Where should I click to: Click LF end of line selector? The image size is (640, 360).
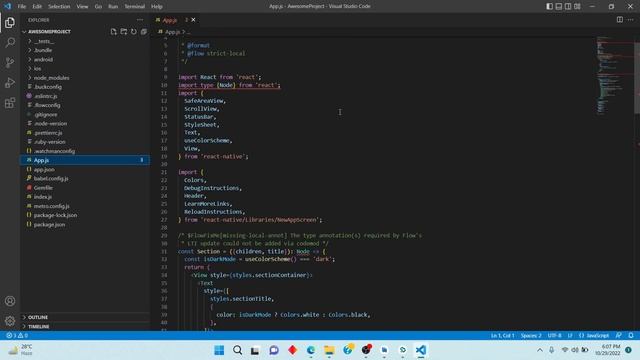tap(570, 336)
